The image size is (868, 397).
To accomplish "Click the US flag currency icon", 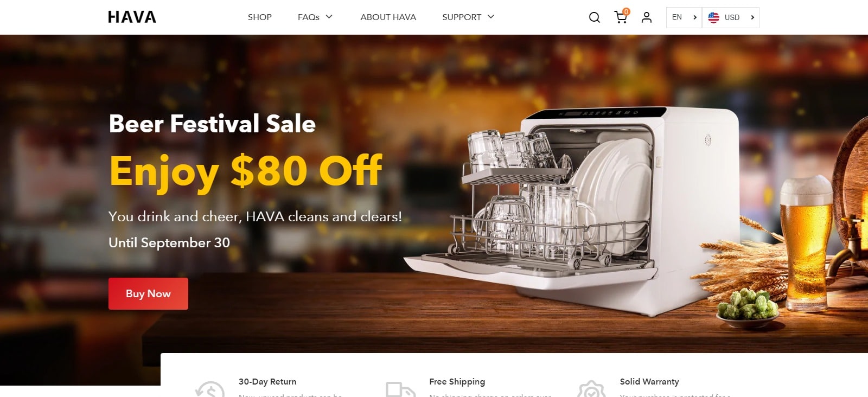I will (x=713, y=17).
